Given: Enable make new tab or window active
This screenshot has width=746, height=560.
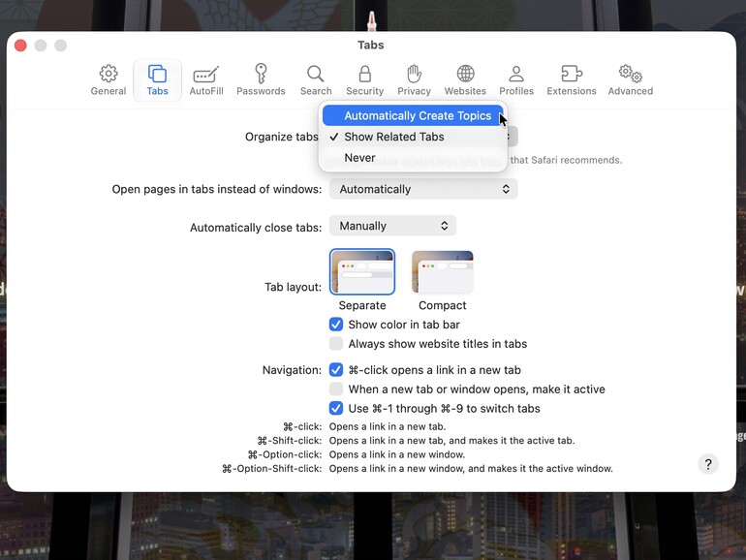Looking at the screenshot, I should [336, 389].
